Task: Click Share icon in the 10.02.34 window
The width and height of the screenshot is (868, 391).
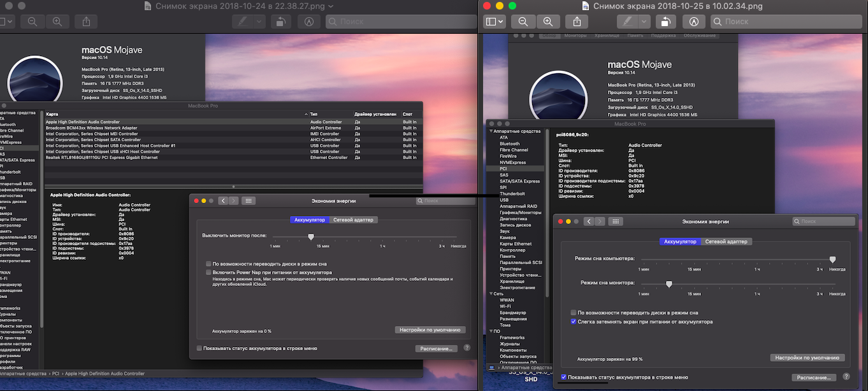Action: click(577, 22)
